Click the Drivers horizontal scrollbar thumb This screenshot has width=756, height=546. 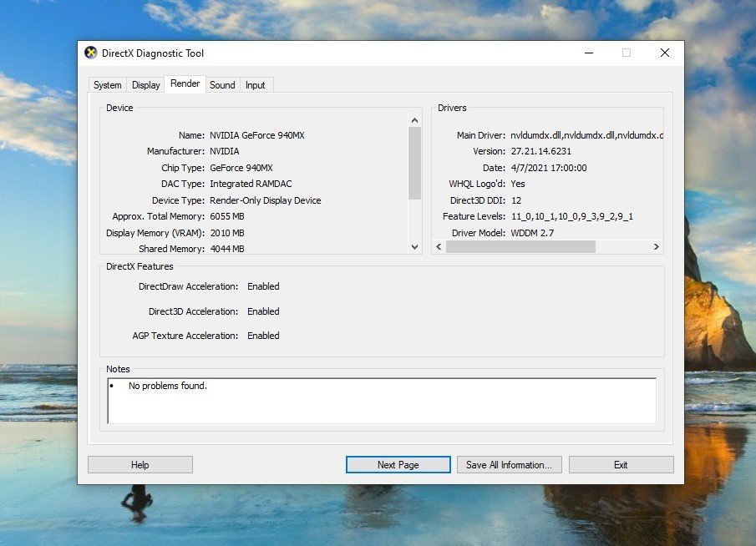(x=520, y=247)
